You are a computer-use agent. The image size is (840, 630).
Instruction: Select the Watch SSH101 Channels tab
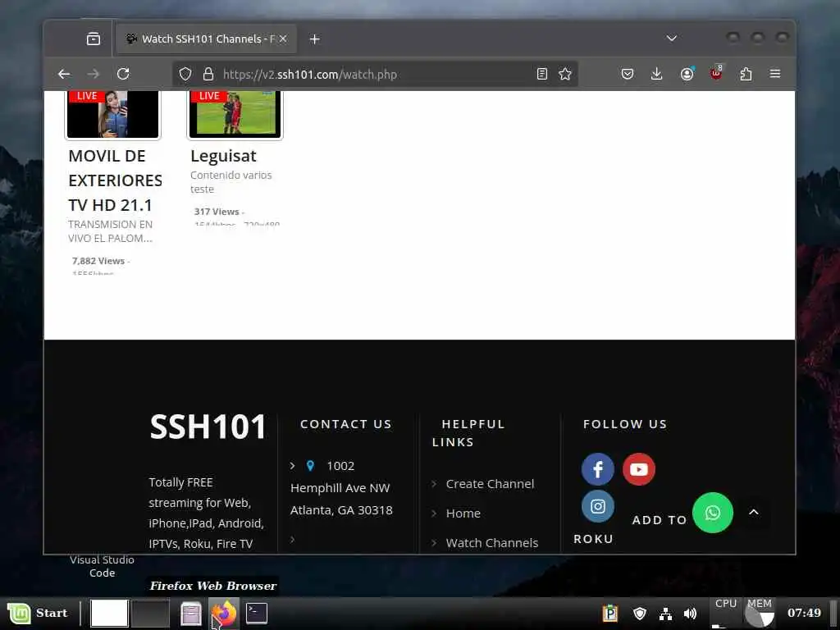pos(206,39)
